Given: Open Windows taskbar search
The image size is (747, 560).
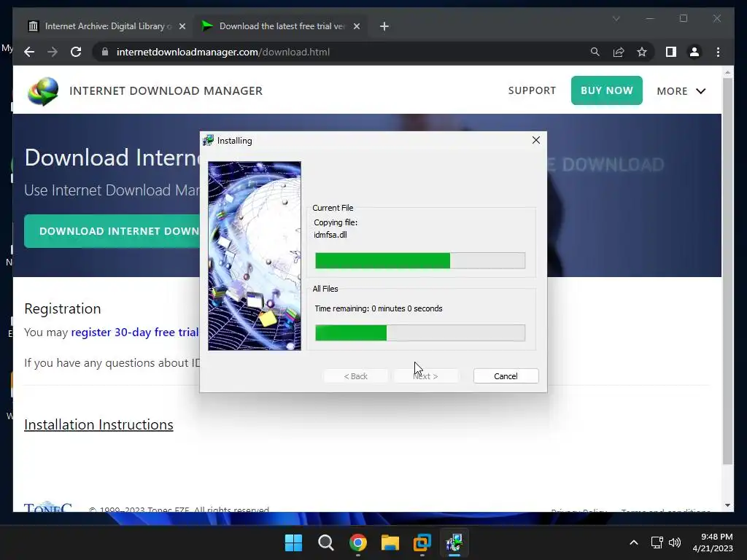Looking at the screenshot, I should pos(326,542).
